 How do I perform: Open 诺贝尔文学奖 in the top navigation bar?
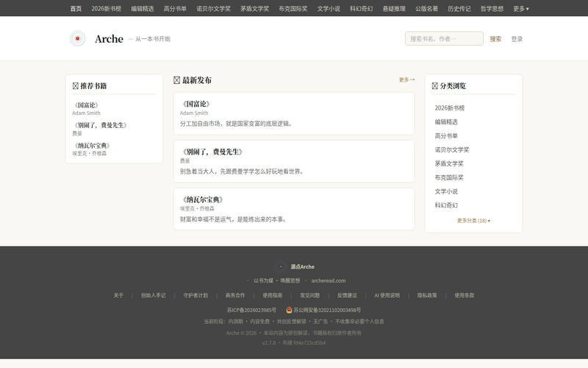(213, 8)
